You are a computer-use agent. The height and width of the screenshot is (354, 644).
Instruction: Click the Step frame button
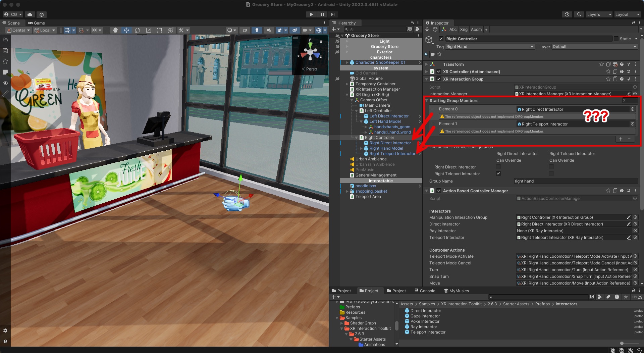pos(332,14)
